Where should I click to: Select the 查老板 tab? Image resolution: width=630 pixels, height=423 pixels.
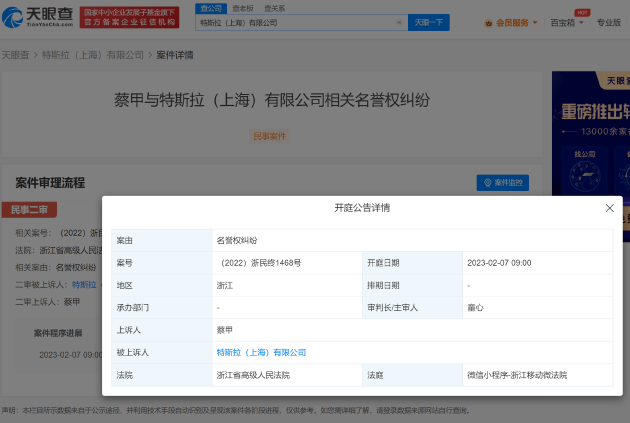tap(243, 8)
